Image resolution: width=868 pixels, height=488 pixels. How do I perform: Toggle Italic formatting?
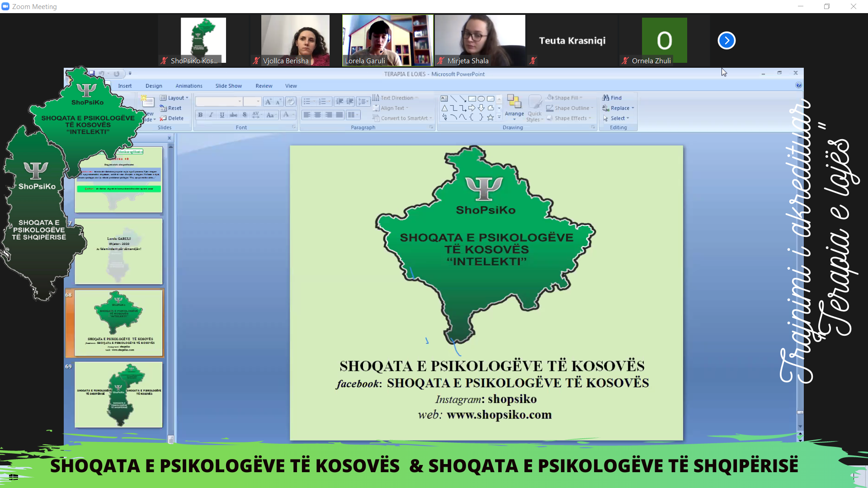[x=211, y=115]
